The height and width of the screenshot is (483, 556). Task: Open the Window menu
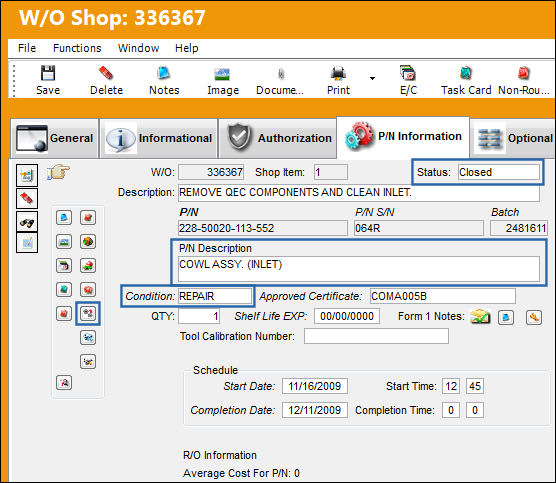[138, 48]
